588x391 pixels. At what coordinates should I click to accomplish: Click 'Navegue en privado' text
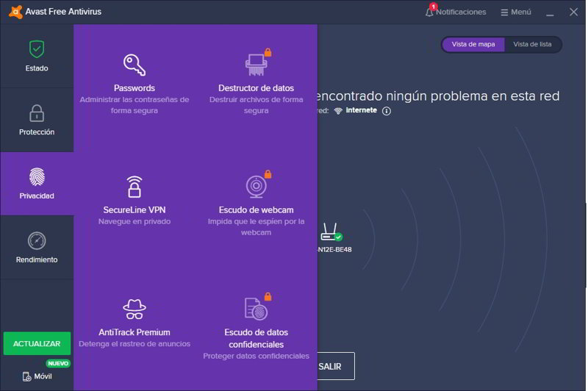click(x=135, y=221)
